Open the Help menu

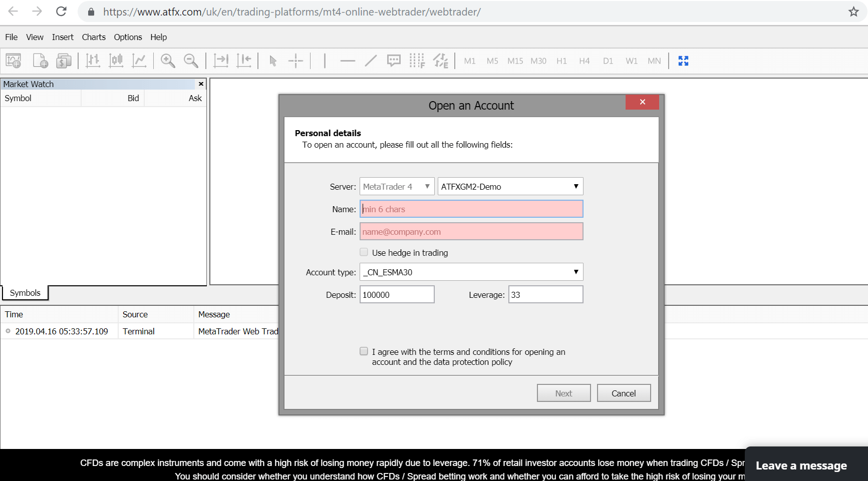pos(158,37)
